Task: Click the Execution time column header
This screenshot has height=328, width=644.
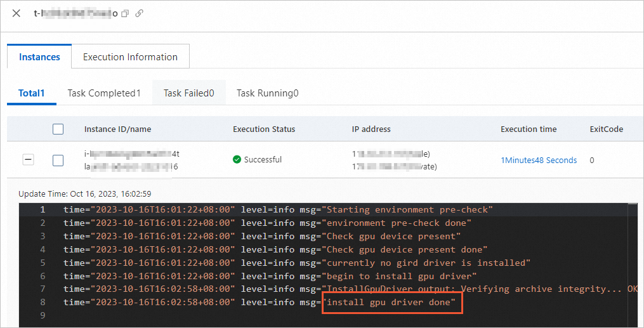Action: (x=529, y=129)
